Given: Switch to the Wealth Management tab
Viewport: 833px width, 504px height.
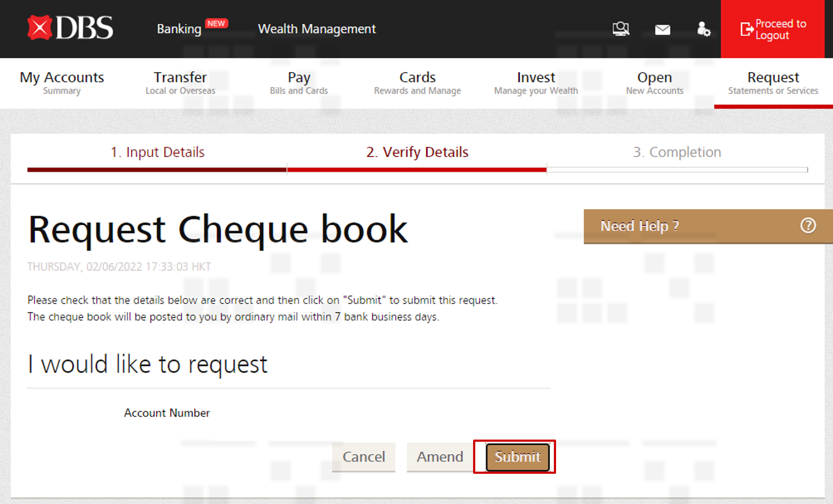Looking at the screenshot, I should tap(317, 29).
